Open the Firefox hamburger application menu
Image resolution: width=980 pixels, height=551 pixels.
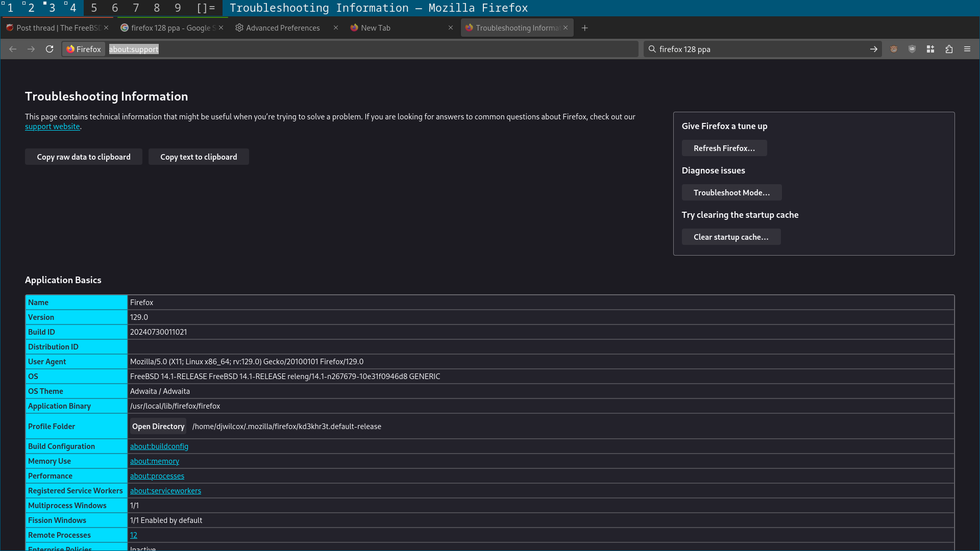click(967, 49)
